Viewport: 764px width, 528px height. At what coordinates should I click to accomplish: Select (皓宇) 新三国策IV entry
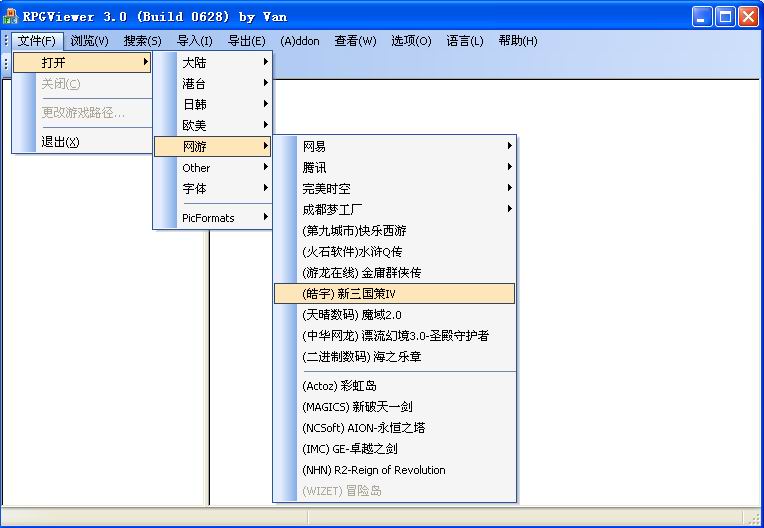394,294
